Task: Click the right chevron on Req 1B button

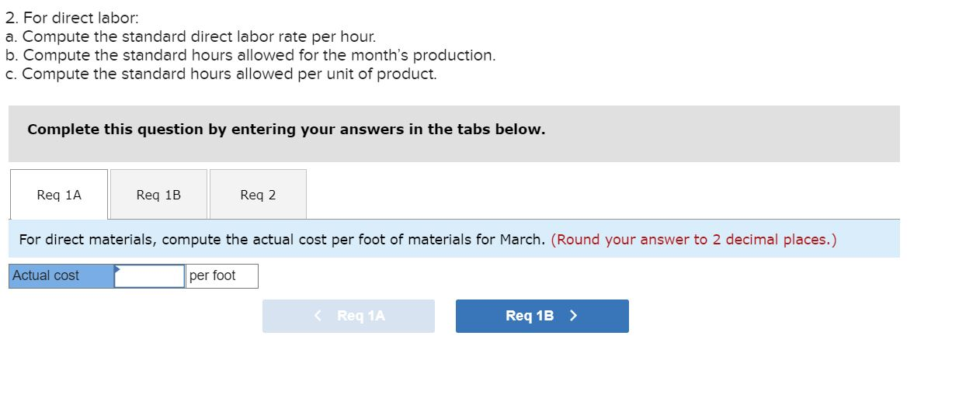Action: [x=574, y=316]
